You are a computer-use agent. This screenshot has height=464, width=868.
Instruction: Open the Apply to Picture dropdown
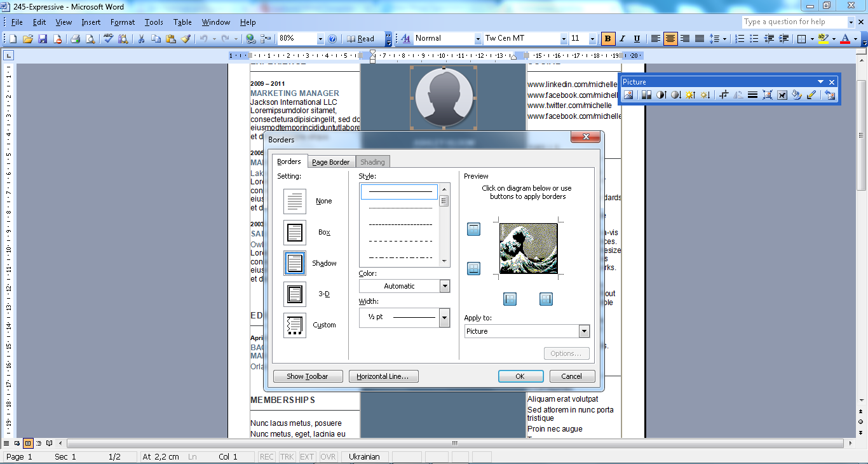[x=584, y=331]
